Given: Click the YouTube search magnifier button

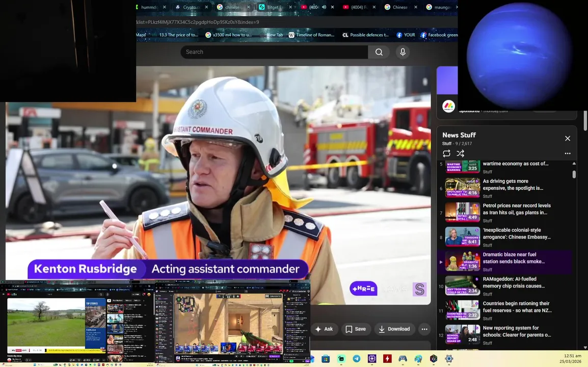Looking at the screenshot, I should [379, 52].
